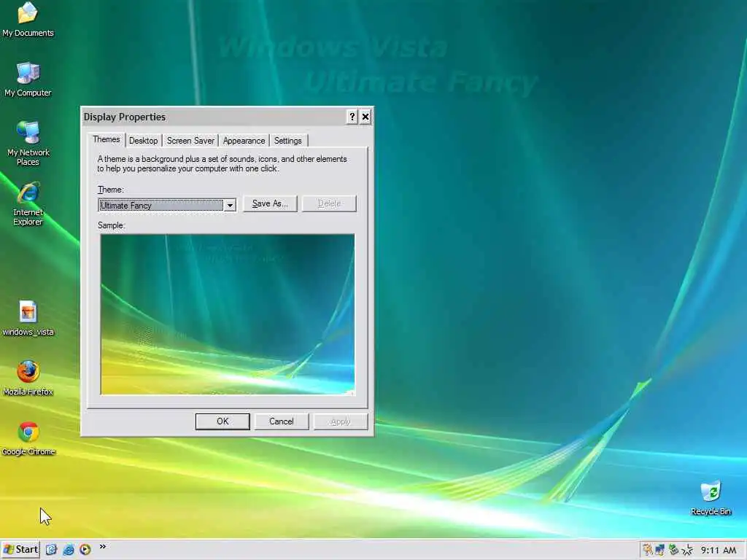Select the Recycle Bin icon
The height and width of the screenshot is (560, 747).
[711, 498]
